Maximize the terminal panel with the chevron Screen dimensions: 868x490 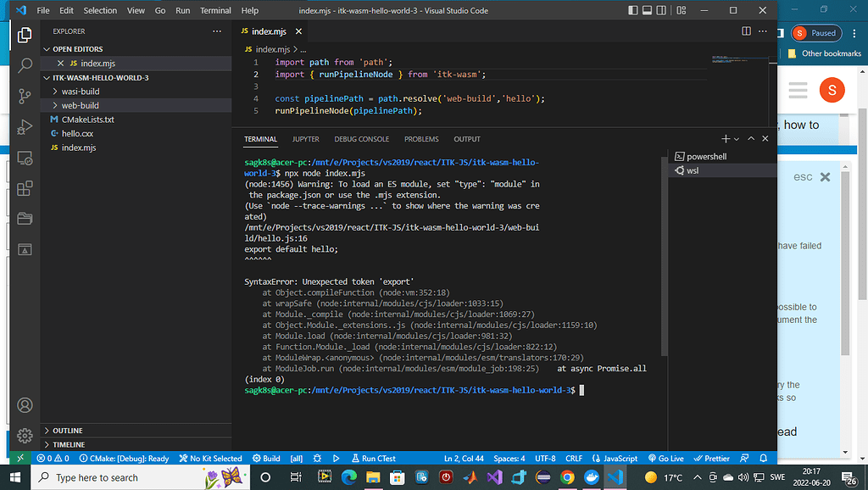750,138
